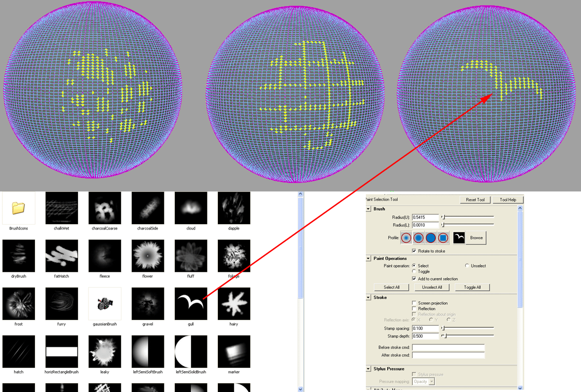Image resolution: width=581 pixels, height=392 pixels.
Task: Collapse the Stylus Pressure section
Action: pos(368,369)
